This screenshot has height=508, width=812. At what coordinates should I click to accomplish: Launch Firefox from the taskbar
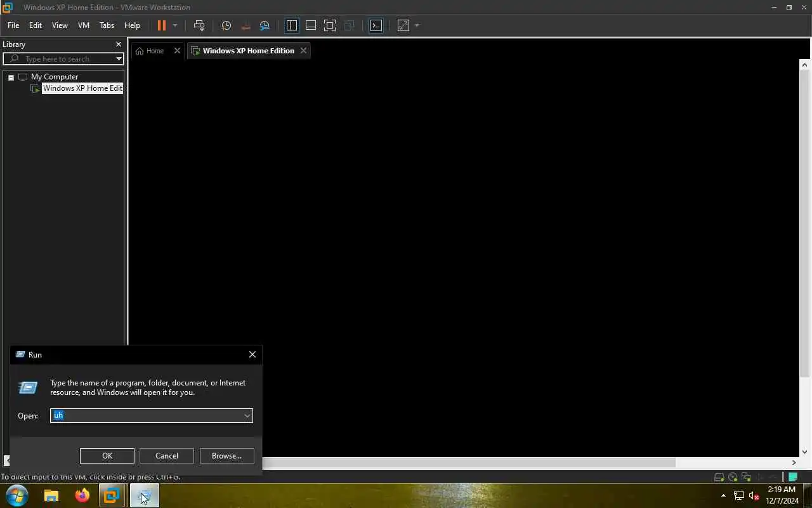point(82,495)
